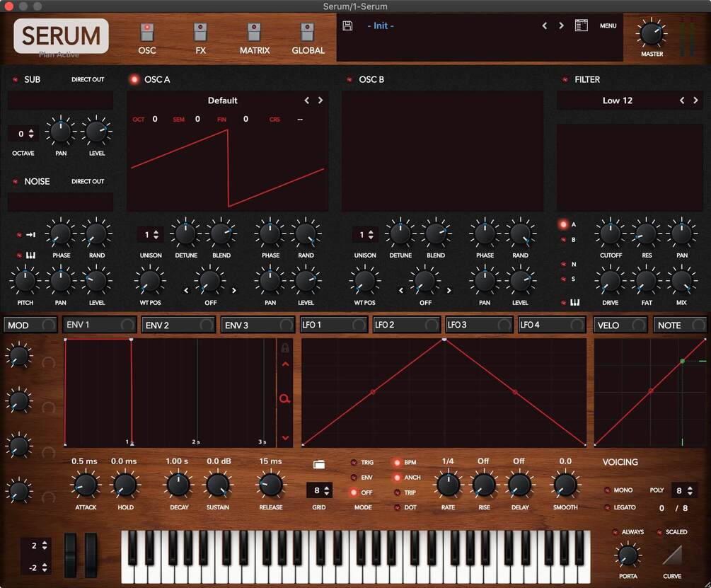Select LFO ENV mode
Screen dimensions: 711x588
[x=354, y=478]
